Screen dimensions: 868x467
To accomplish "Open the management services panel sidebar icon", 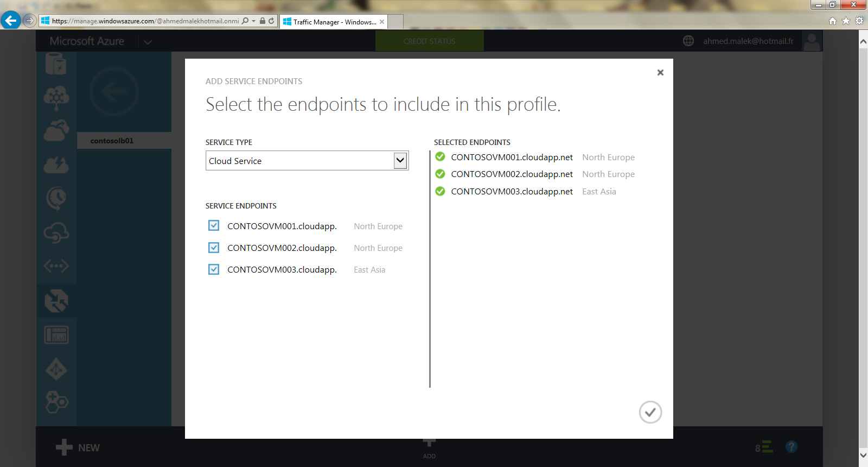I will pyautogui.click(x=56, y=335).
